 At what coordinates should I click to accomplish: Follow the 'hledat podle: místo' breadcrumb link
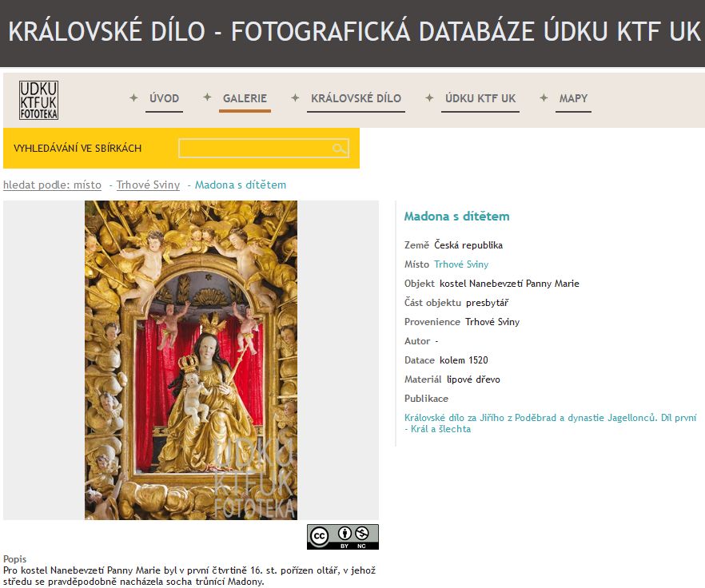coord(52,185)
